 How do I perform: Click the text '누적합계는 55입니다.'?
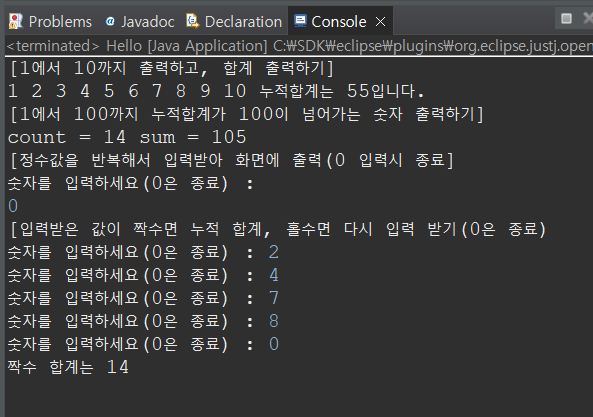click(342, 91)
